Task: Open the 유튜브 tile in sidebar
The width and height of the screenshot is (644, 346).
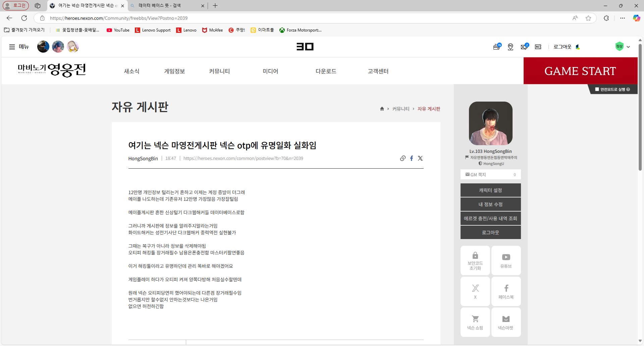Action: pos(506,261)
